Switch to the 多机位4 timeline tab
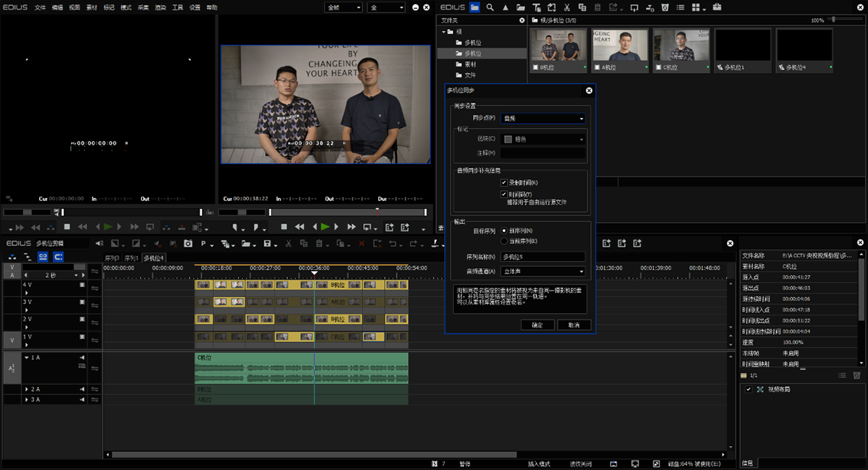The image size is (868, 470). click(153, 257)
